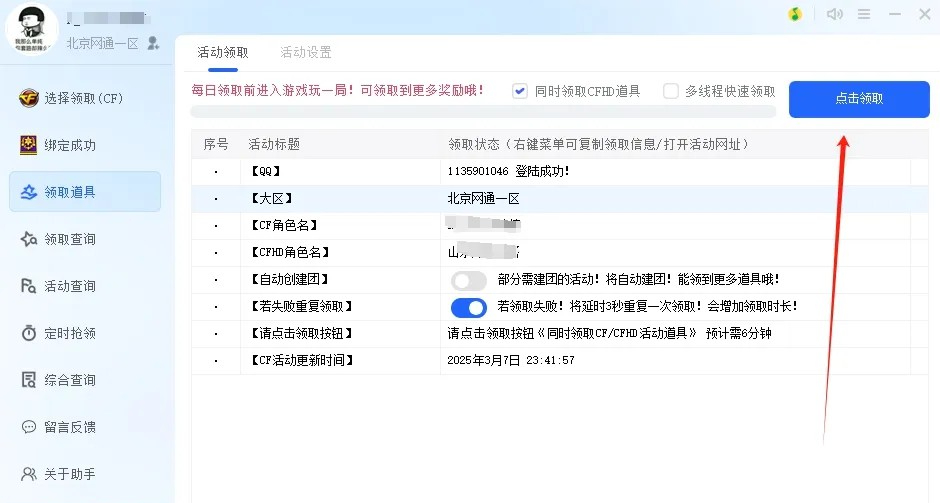The width and height of the screenshot is (940, 503).
Task: Click the 活动查询 search icon
Action: (x=29, y=286)
